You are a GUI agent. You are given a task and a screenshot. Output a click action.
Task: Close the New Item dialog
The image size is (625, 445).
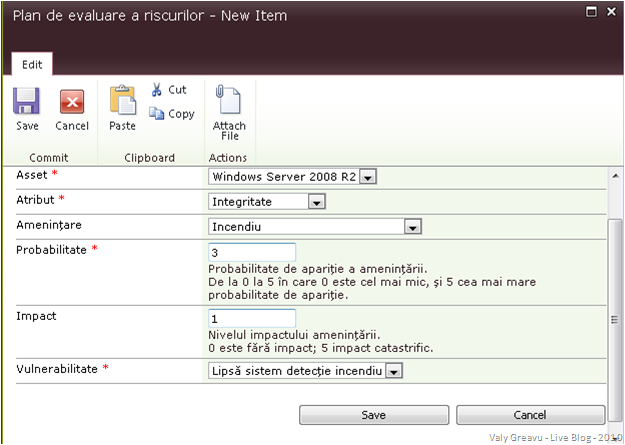(611, 11)
